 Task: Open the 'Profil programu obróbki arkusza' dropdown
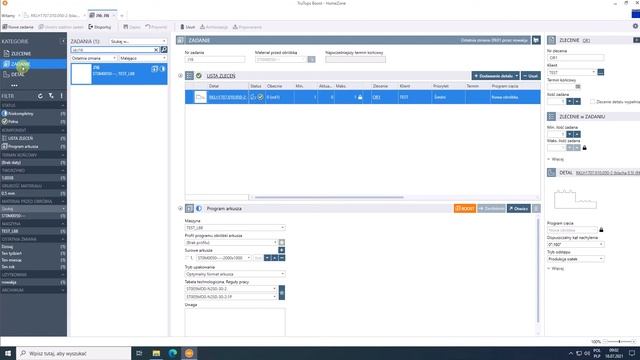[231, 242]
